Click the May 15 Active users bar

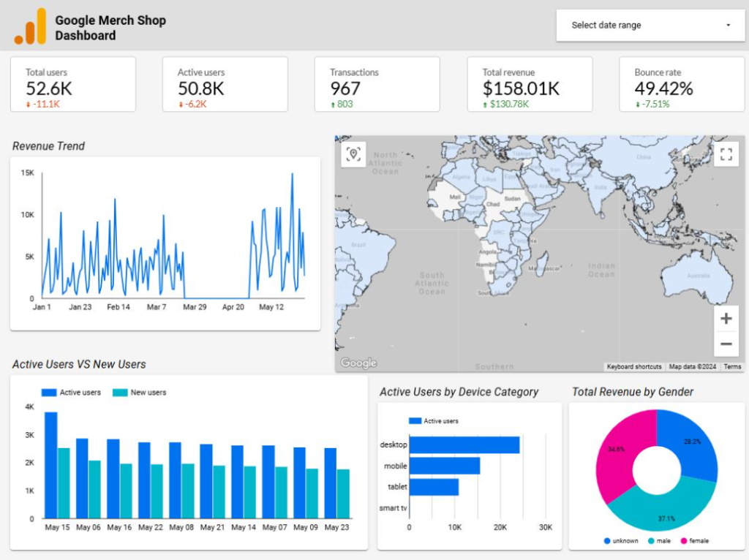(x=51, y=465)
